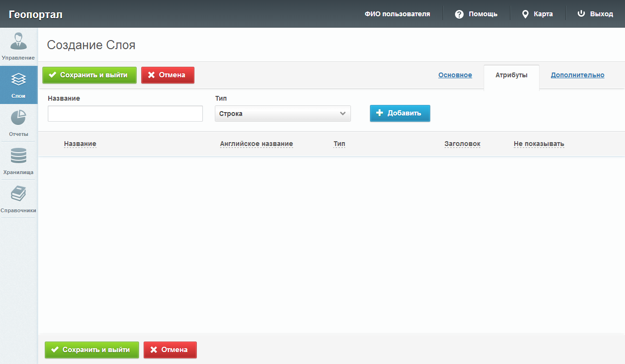This screenshot has height=364, width=625.
Task: Open the Управление user management icon
Action: 18,41
